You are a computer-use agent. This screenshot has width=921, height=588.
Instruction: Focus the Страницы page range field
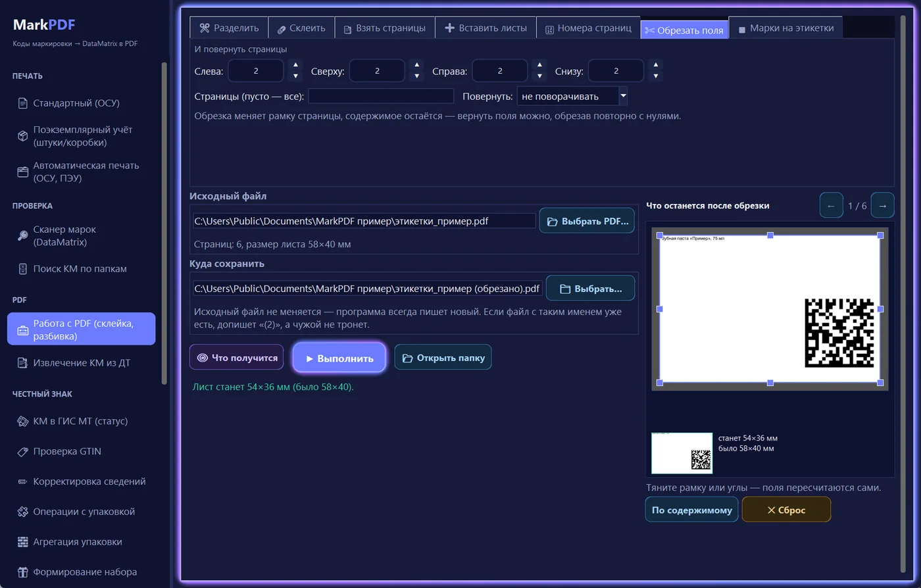381,96
